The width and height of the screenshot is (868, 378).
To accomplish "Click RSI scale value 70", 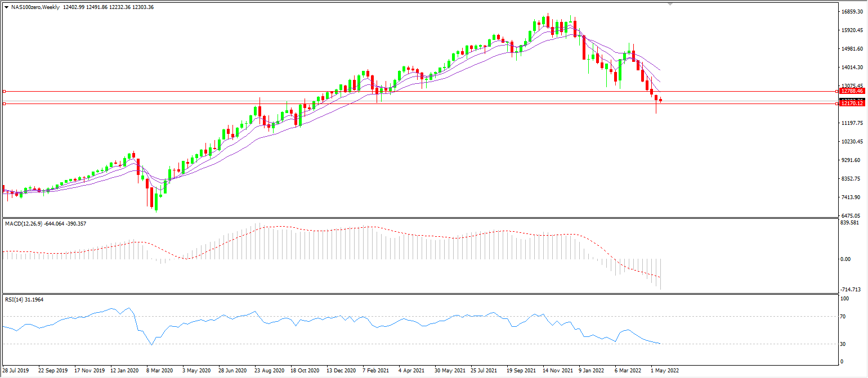I will [x=844, y=317].
